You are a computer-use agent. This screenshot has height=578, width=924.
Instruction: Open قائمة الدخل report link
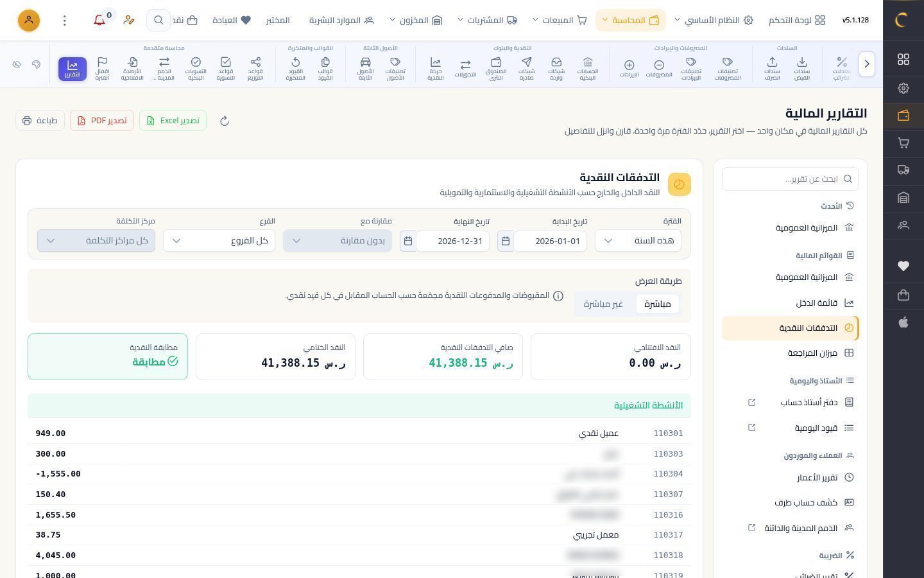(791, 303)
